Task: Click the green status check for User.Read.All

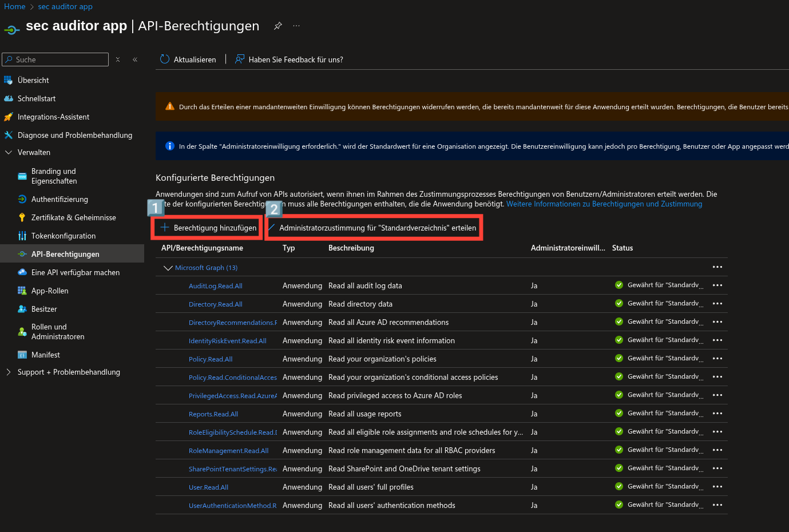Action: tap(619, 486)
